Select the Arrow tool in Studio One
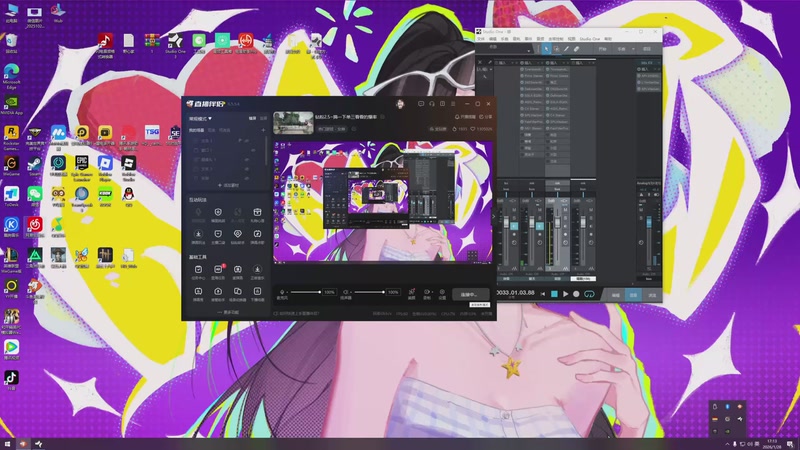The image size is (800, 450). tap(546, 49)
